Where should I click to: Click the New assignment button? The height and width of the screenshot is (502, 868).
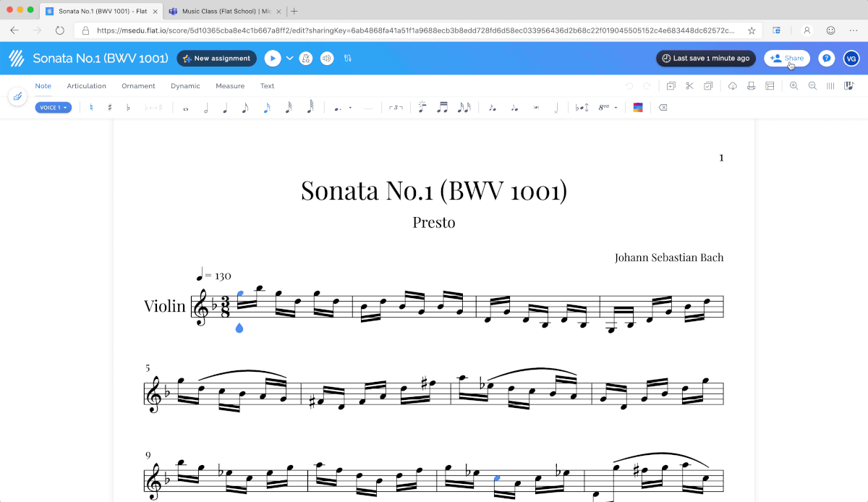[216, 59]
